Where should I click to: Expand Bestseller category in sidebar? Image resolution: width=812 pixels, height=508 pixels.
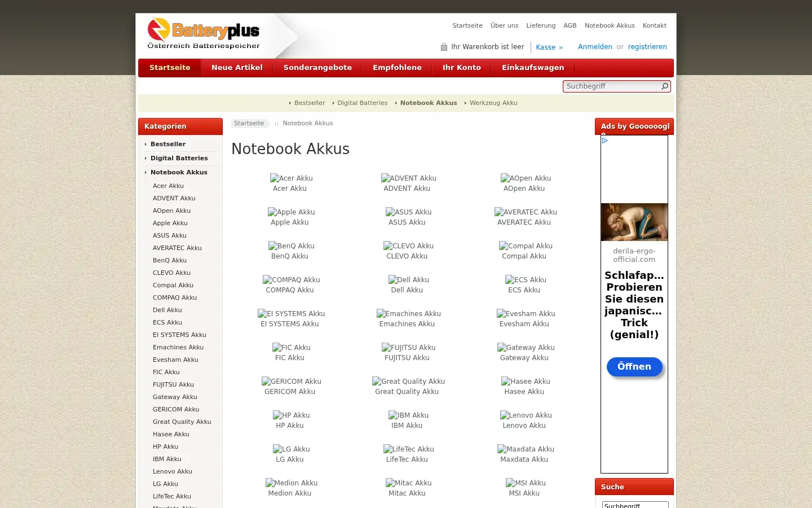(x=168, y=144)
